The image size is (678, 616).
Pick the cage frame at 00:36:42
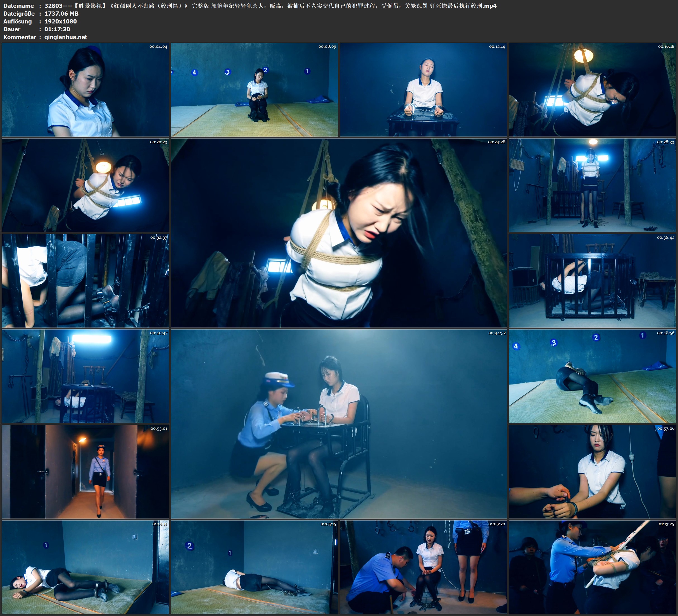pos(592,280)
